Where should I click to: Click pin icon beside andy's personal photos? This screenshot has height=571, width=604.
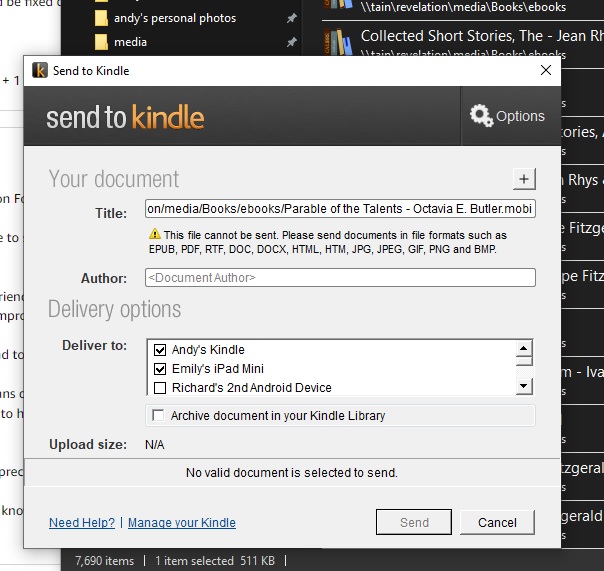tap(292, 18)
